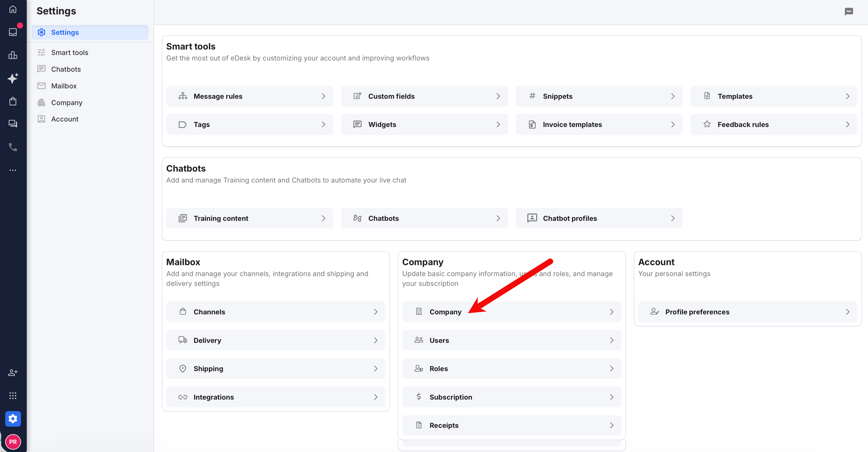Viewport: 868px width, 452px height.
Task: Expand the Templates chevron
Action: [x=848, y=96]
